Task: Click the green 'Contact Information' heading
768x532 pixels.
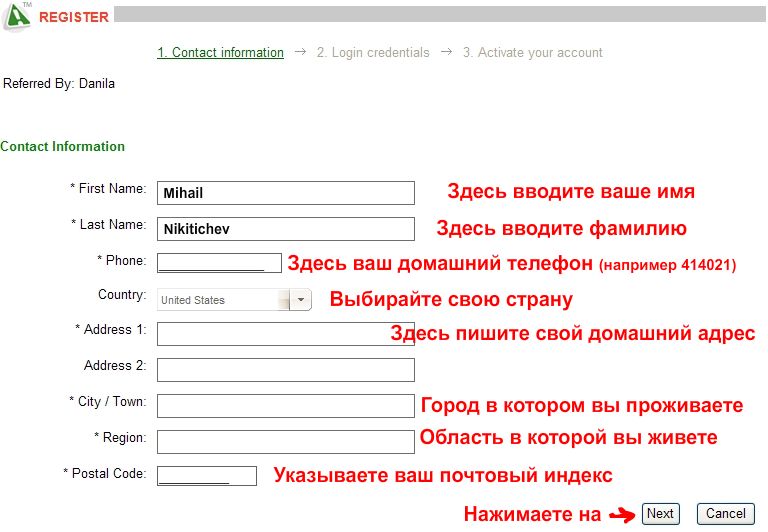Action: [x=62, y=146]
